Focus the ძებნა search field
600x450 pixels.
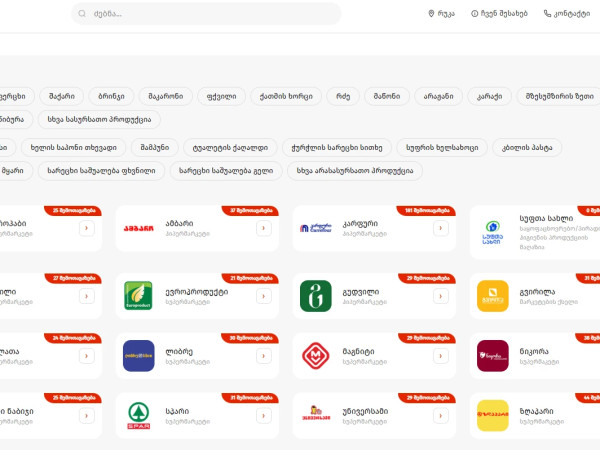click(206, 14)
